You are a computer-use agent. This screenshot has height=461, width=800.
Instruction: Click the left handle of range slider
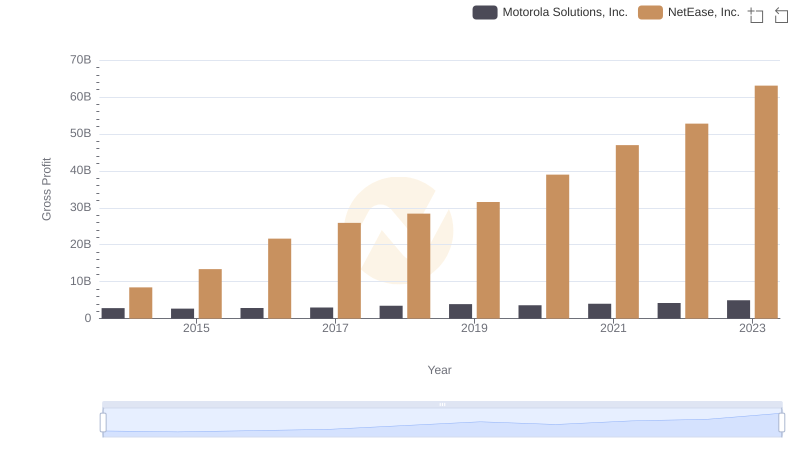pos(103,423)
